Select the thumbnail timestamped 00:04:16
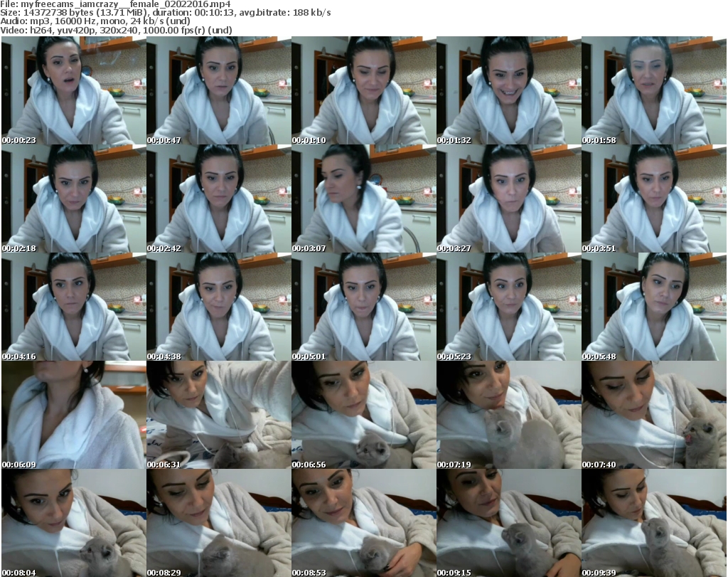This screenshot has width=728, height=577. coord(74,307)
